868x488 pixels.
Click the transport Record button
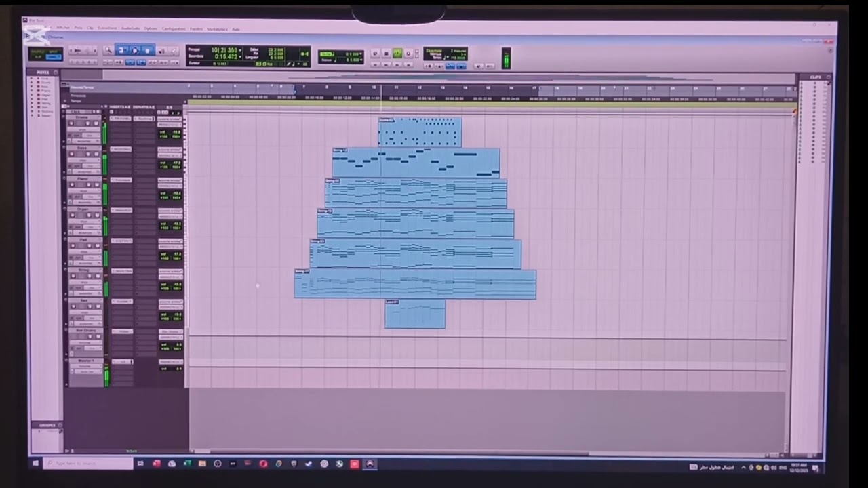pyautogui.click(x=408, y=54)
